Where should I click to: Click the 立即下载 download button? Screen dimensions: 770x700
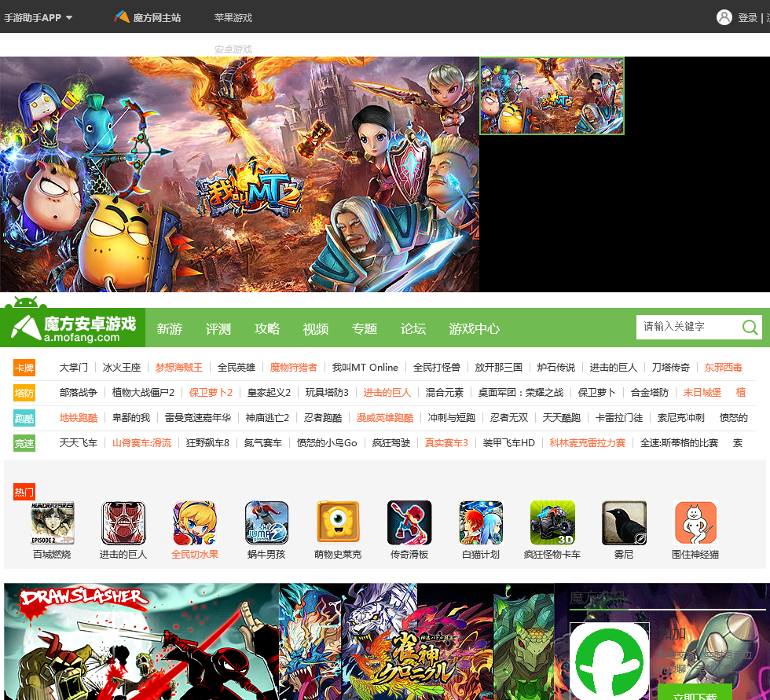coord(695,693)
